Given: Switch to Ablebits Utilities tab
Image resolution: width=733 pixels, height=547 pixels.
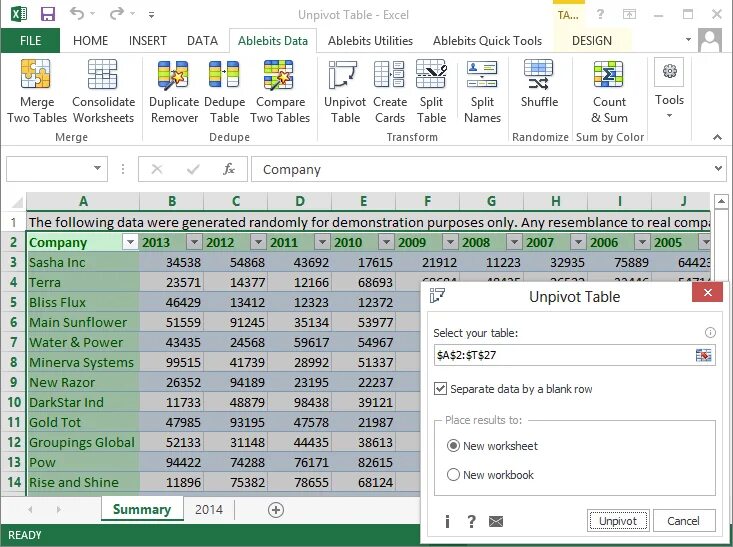Looking at the screenshot, I should click(370, 41).
